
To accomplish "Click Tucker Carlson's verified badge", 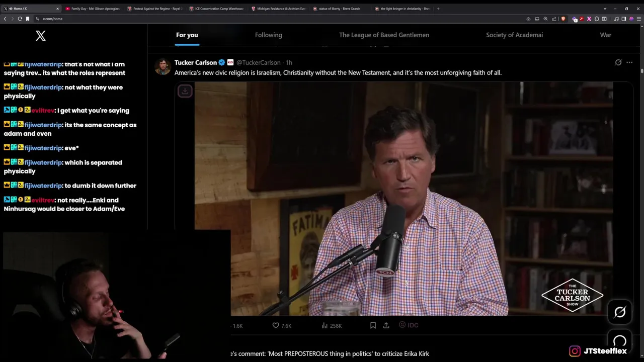I will 222,62.
